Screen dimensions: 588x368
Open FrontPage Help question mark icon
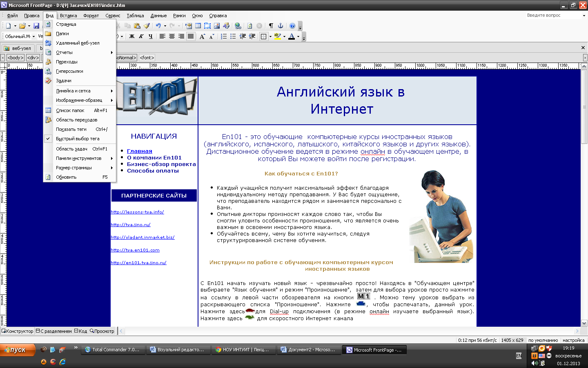coord(292,26)
